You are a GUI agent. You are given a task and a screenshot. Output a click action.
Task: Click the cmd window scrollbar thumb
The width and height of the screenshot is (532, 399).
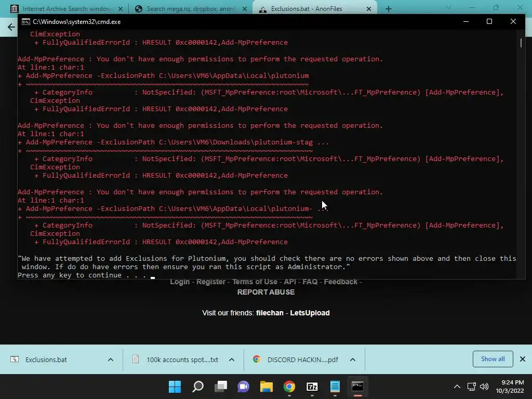pyautogui.click(x=521, y=43)
